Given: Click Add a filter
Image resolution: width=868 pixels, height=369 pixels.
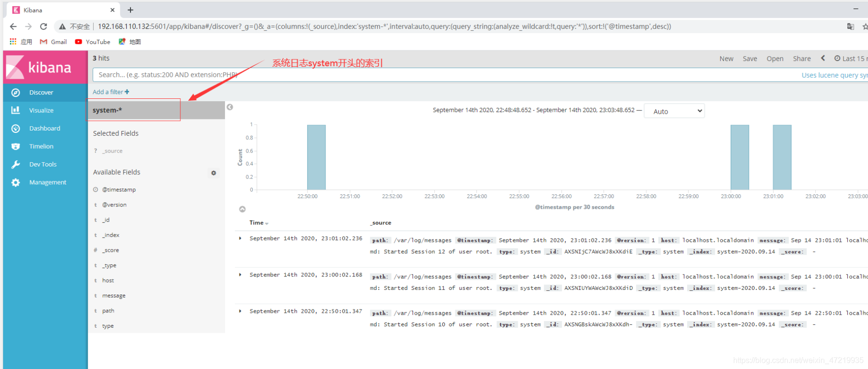Looking at the screenshot, I should [111, 92].
